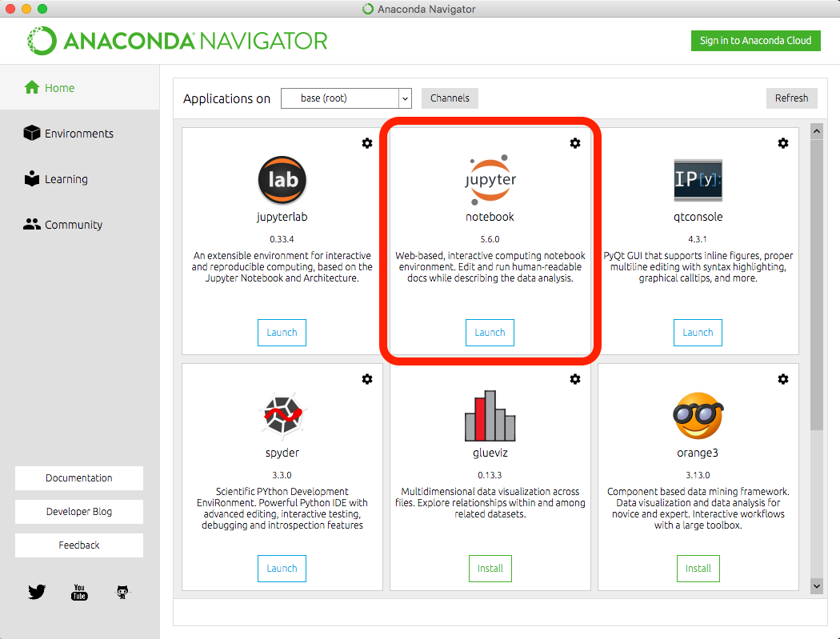The width and height of the screenshot is (840, 639).
Task: Click the qtconsole tile gear icon
Action: (782, 143)
